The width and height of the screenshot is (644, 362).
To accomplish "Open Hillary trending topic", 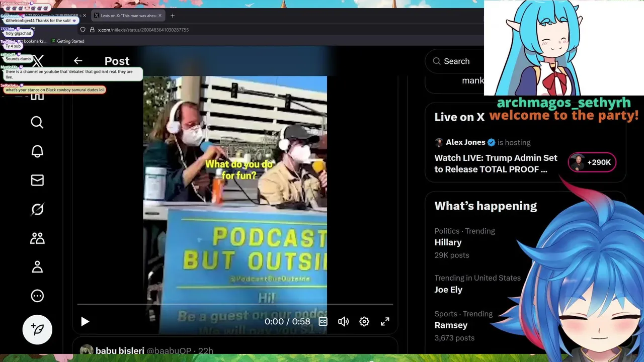I will pos(448,242).
